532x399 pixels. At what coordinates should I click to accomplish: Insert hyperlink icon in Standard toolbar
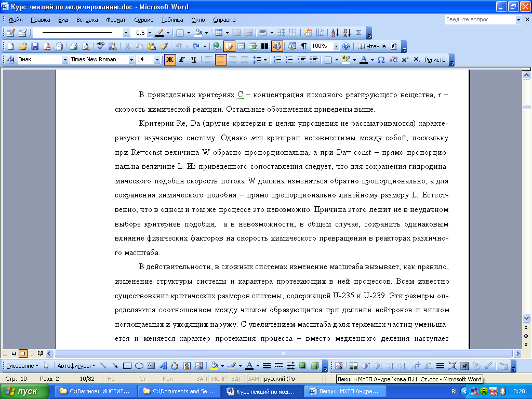[217, 46]
